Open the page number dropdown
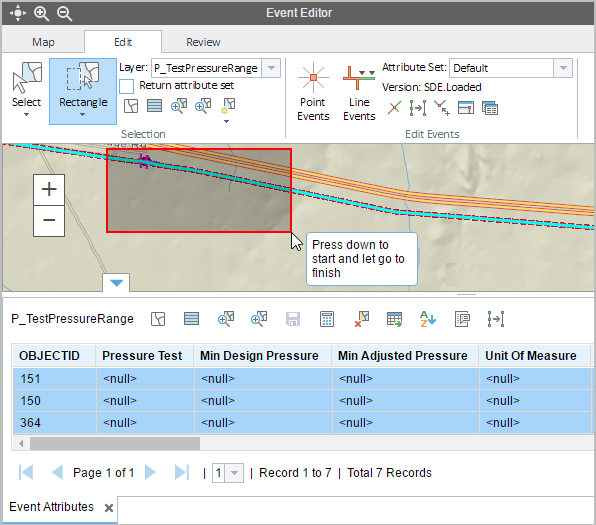The height and width of the screenshot is (525, 596). pos(235,473)
